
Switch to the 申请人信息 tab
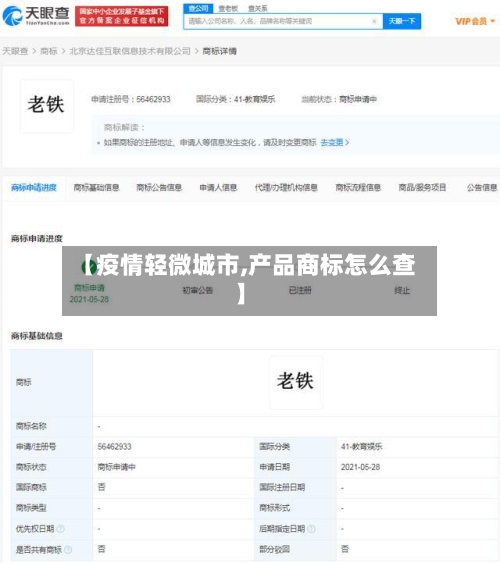point(218,187)
